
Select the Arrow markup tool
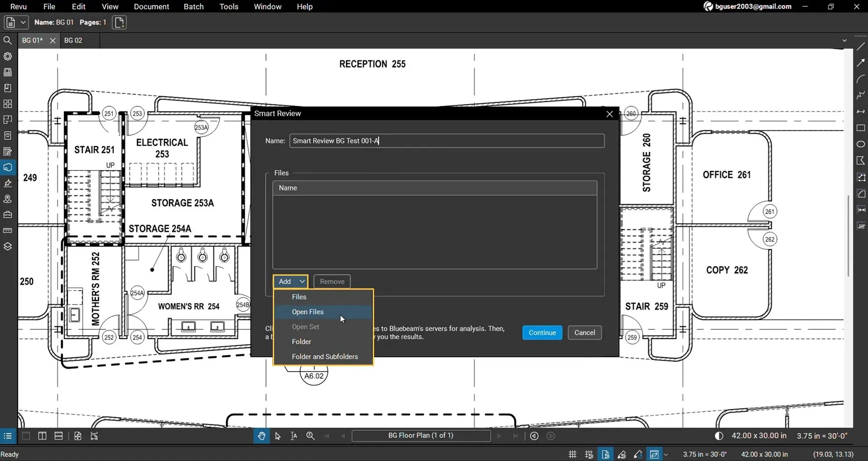click(861, 63)
